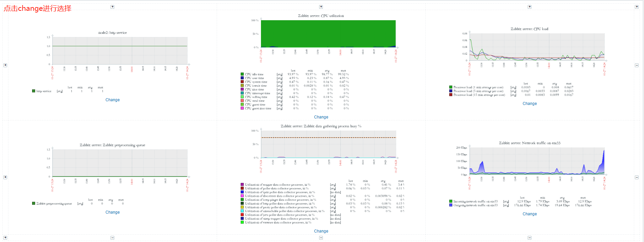Select the node2 http service graph image
Image resolution: width=644 pixels, height=242 pixels.
113,62
